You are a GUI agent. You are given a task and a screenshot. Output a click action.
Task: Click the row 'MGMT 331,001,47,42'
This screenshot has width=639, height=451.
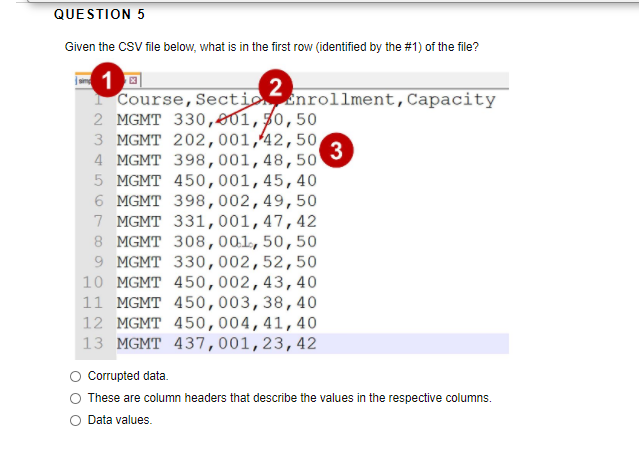[x=217, y=221]
